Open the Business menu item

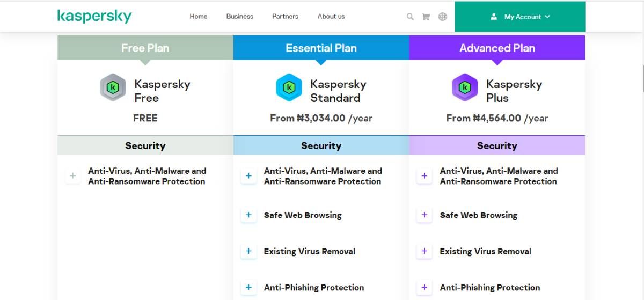(x=240, y=16)
